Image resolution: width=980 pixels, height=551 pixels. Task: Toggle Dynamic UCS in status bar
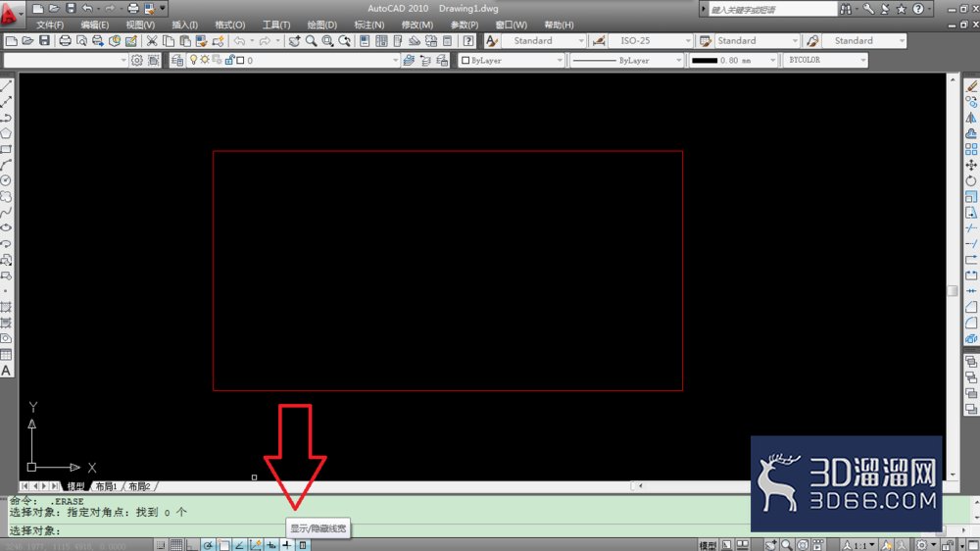coord(255,545)
